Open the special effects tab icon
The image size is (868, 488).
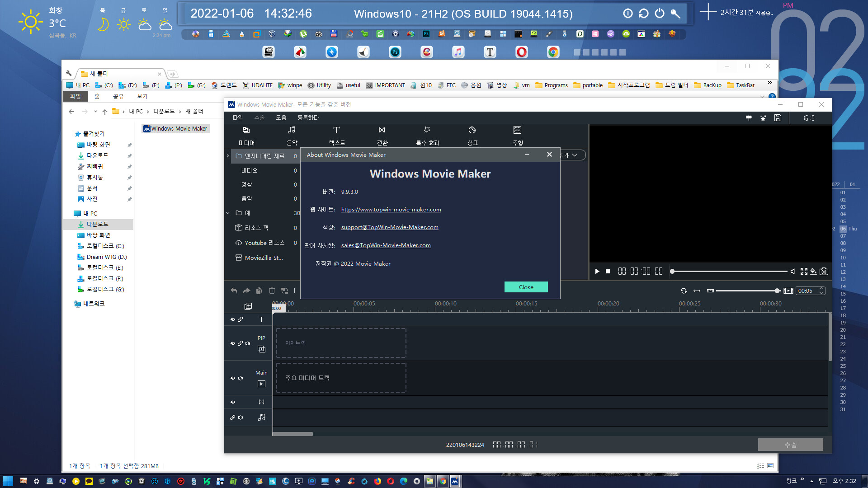click(x=427, y=130)
